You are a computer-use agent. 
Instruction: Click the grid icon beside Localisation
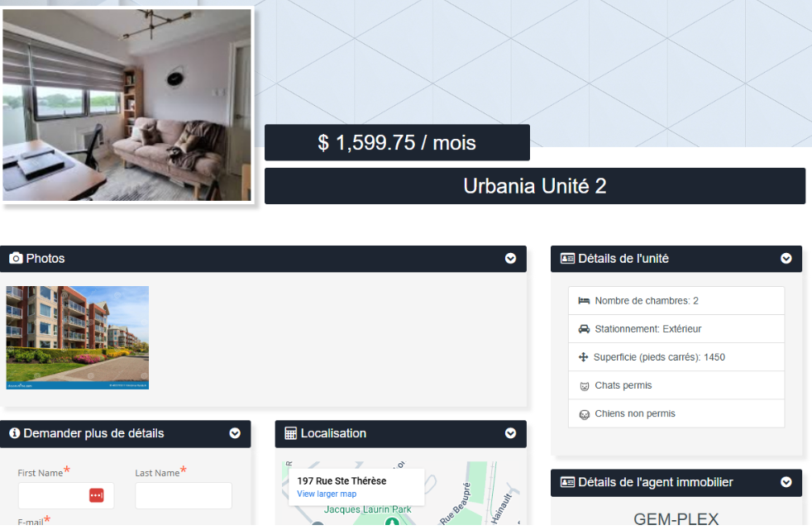point(290,433)
